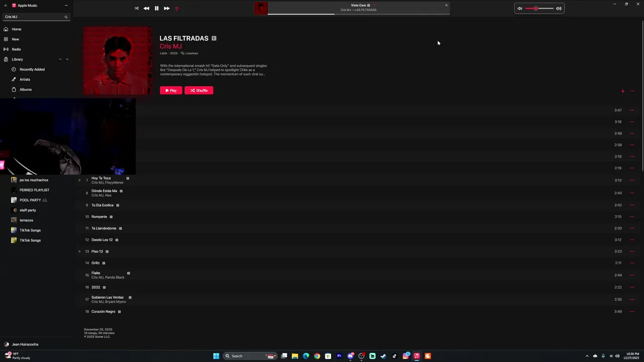Click the taskbar Search box
Viewport: 644px width, 362px height.
[251, 356]
